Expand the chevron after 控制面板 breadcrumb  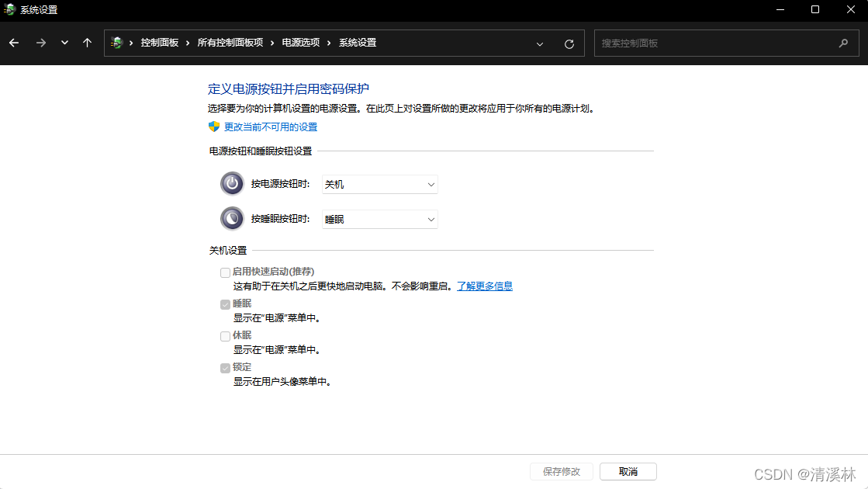[x=188, y=43]
